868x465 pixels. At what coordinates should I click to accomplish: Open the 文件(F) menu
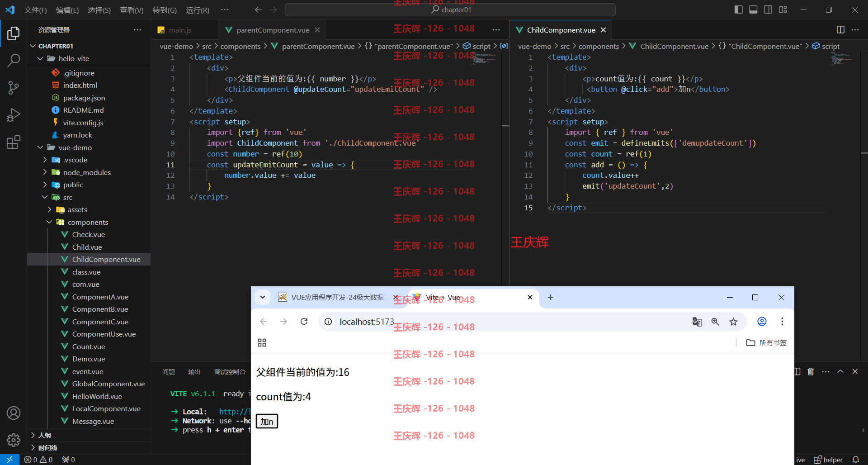pyautogui.click(x=35, y=10)
